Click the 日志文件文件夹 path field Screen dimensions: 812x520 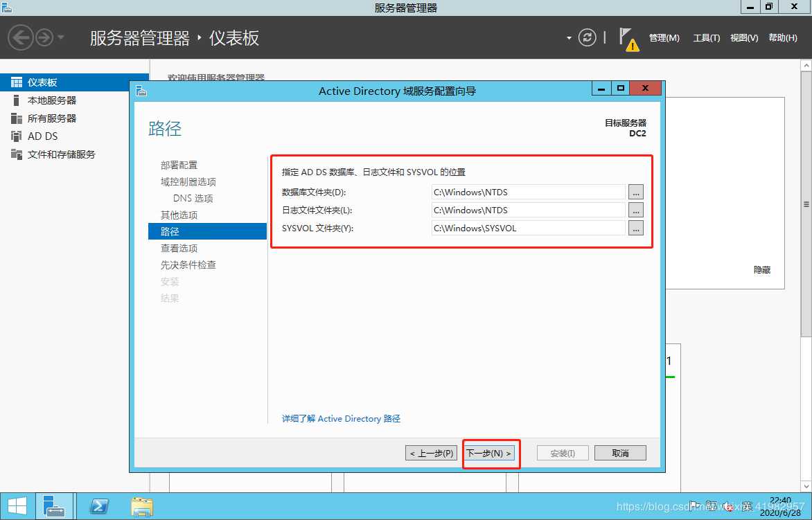click(x=528, y=210)
